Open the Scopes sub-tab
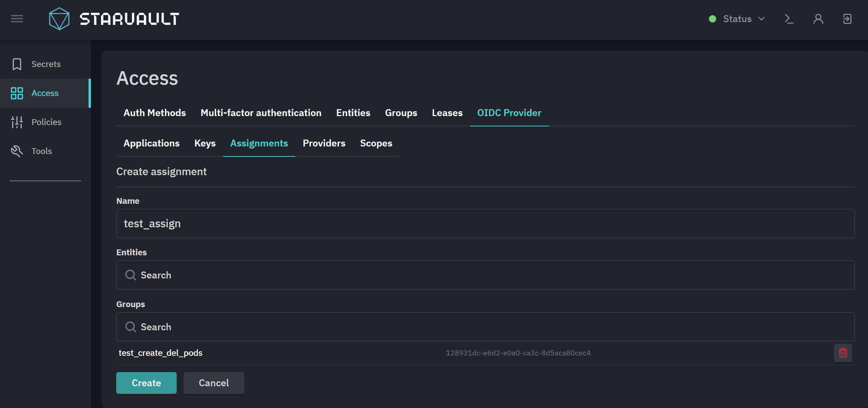Viewport: 868px width, 408px height. point(376,143)
